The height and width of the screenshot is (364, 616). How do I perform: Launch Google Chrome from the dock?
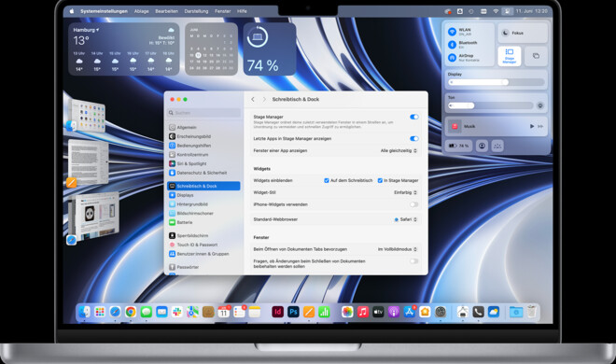pos(131,312)
